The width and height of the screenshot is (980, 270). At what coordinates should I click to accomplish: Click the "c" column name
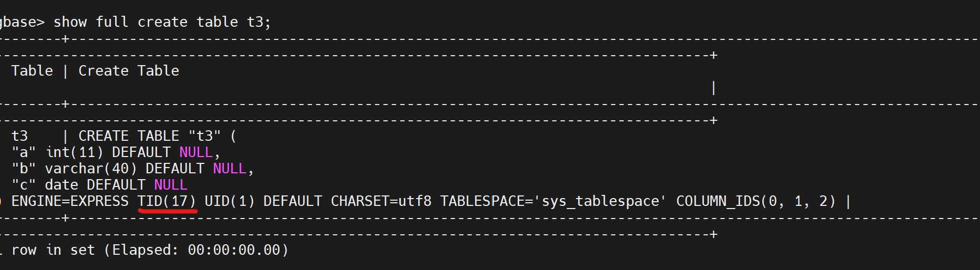[24, 185]
